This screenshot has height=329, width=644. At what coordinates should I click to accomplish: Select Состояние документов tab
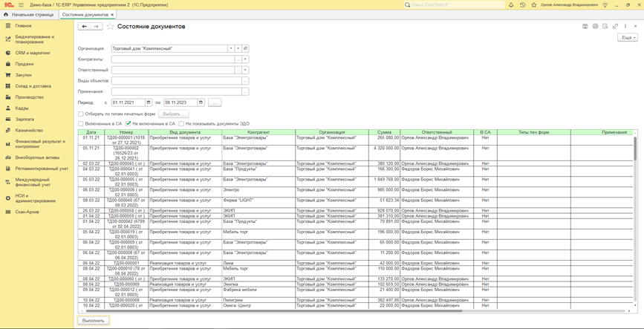click(85, 15)
